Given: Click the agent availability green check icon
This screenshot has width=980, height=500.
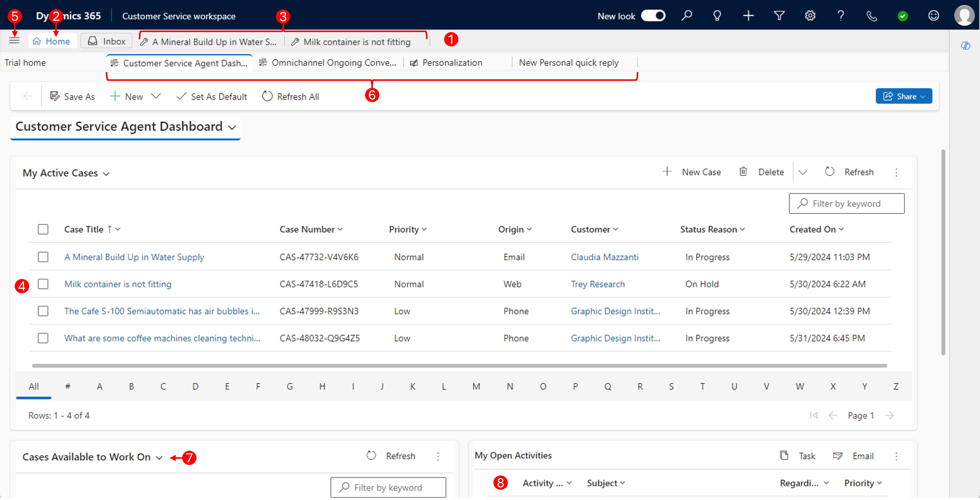Looking at the screenshot, I should click(903, 16).
